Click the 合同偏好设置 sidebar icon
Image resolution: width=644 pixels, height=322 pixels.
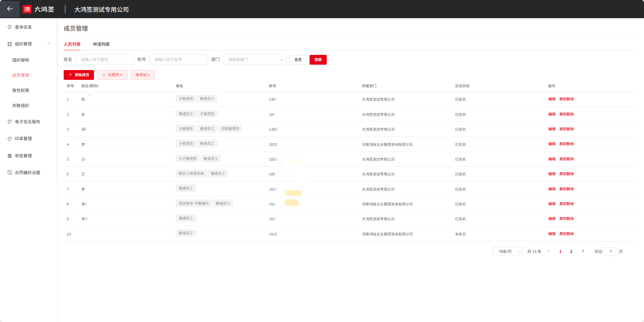[x=10, y=173]
